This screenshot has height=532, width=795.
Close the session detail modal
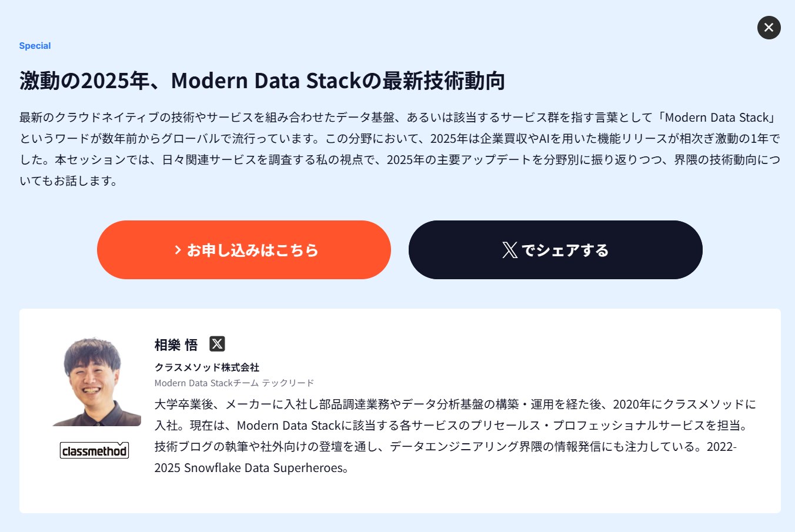coord(769,28)
